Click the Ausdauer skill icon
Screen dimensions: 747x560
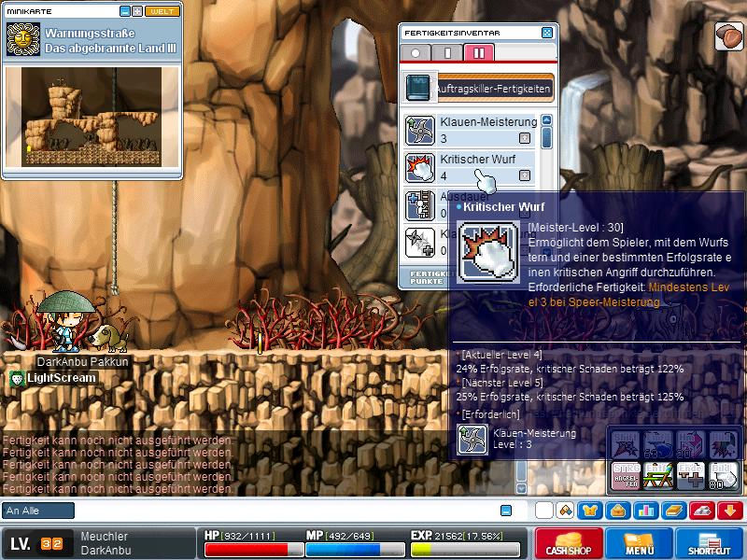tap(419, 203)
